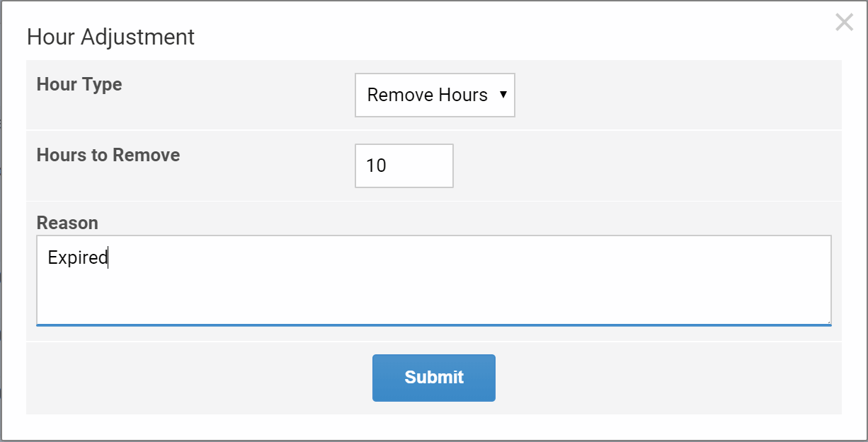Click the Hour Type label

[x=79, y=84]
